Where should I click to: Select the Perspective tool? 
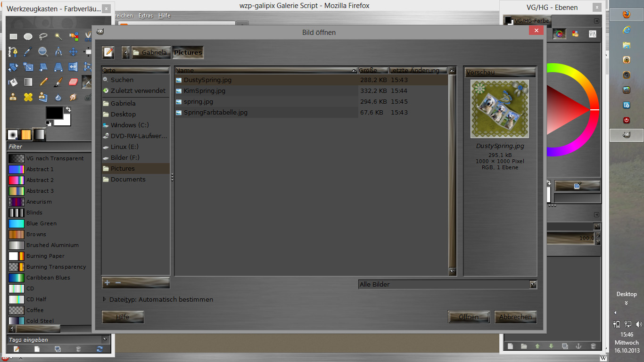[58, 66]
